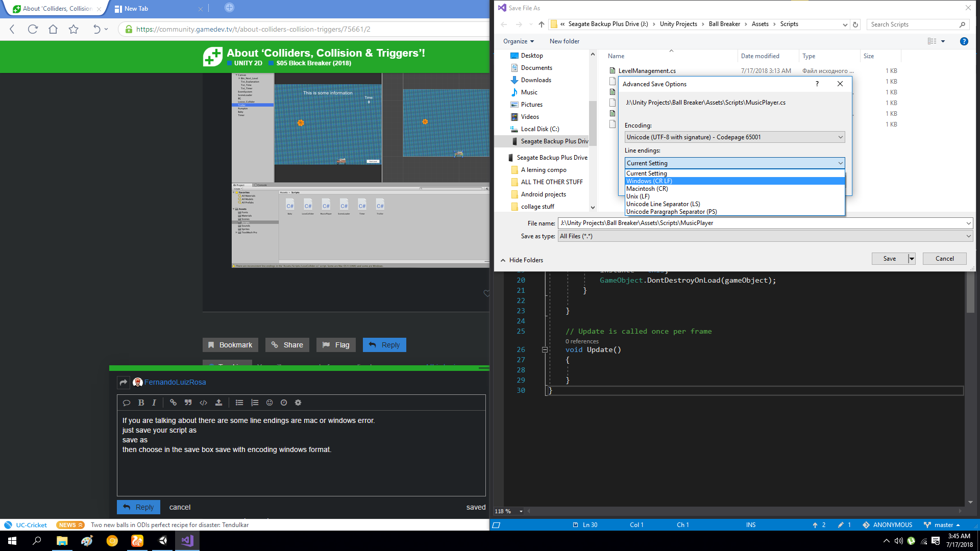Insert hyperlink in reply editor

point(173,403)
